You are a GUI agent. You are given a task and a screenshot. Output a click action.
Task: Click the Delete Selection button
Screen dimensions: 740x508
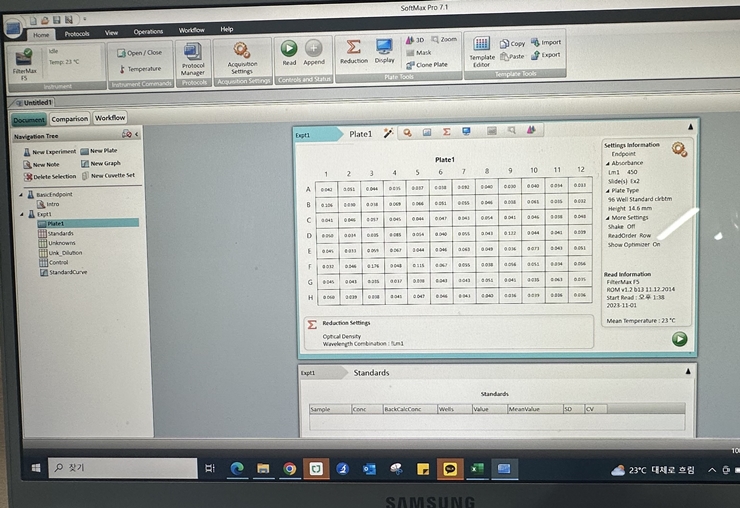pyautogui.click(x=48, y=176)
